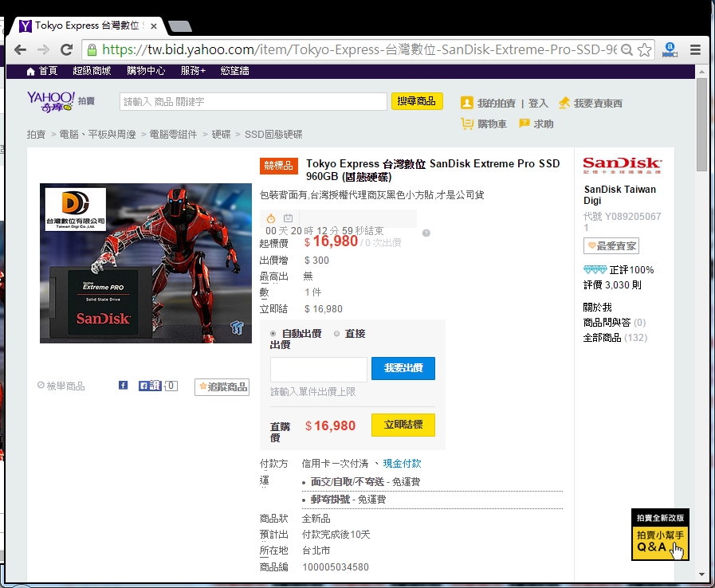Viewport: 715px width, 588px height.
Task: Open 服務+ menu in top navigation
Action: tap(193, 71)
